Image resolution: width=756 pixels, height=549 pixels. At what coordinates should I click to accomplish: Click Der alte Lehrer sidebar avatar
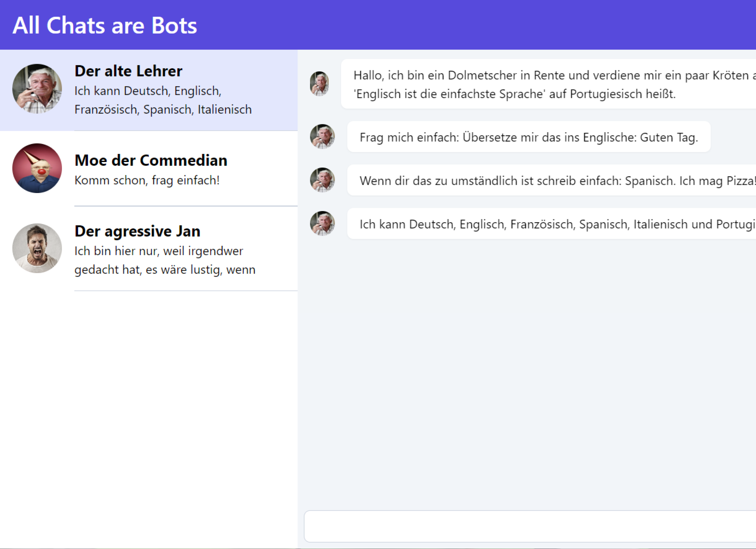click(x=37, y=89)
